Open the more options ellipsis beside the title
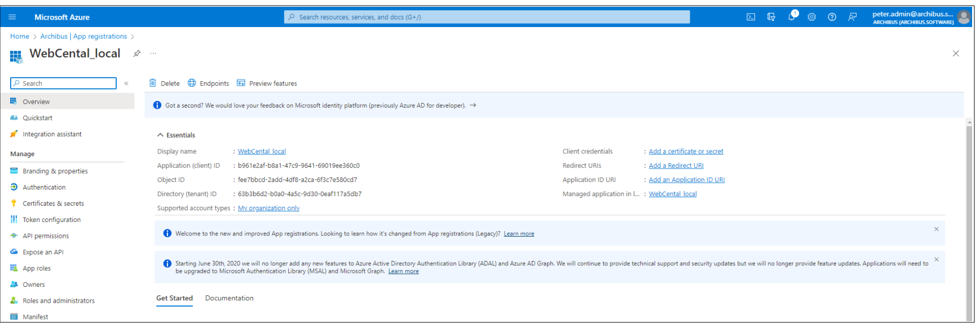Viewport: 980px width, 328px height. pos(153,54)
